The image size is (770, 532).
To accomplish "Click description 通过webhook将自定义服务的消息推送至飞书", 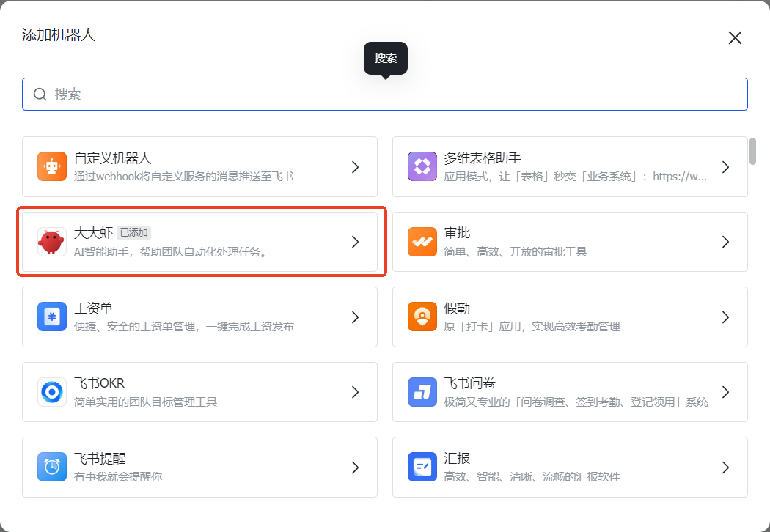I will [183, 177].
